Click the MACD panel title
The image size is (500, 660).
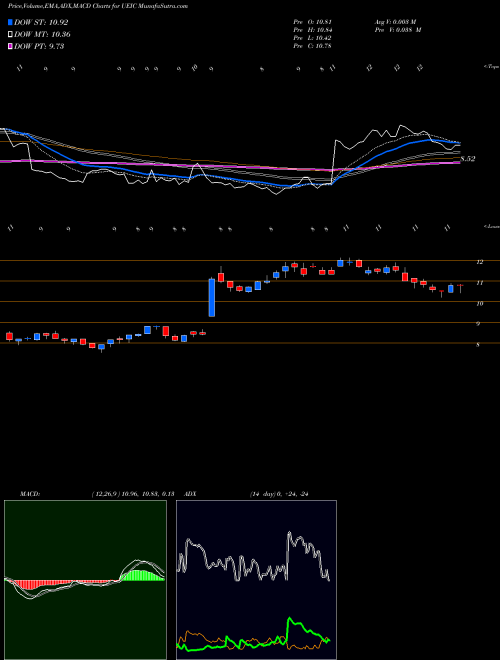coord(29,494)
